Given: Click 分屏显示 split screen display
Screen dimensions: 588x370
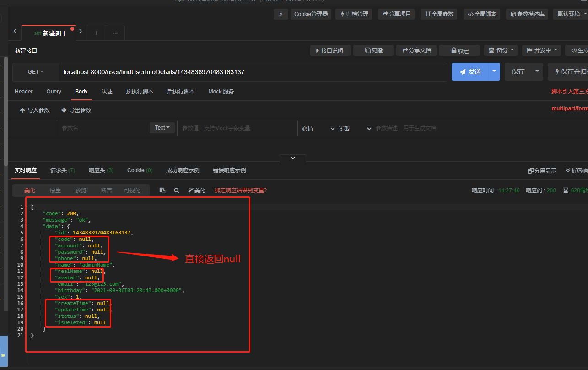Looking at the screenshot, I should tap(542, 171).
